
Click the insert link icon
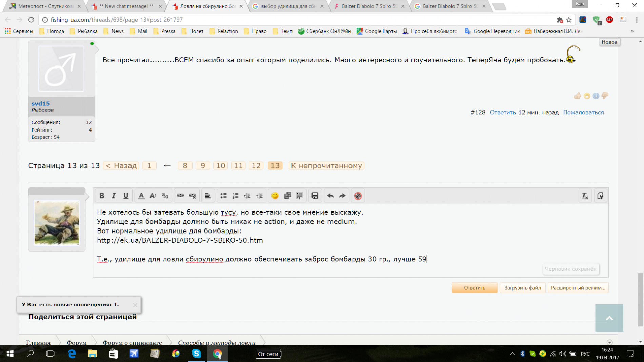click(180, 196)
